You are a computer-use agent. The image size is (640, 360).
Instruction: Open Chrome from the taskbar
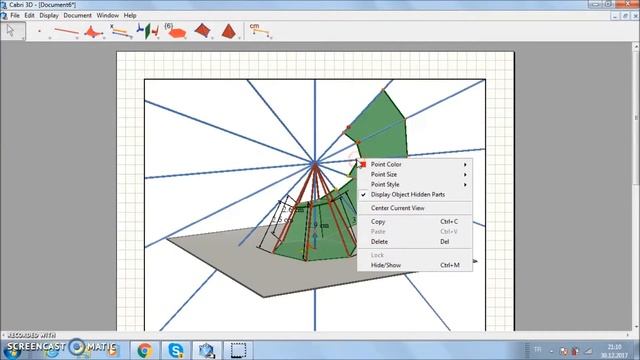(x=144, y=350)
